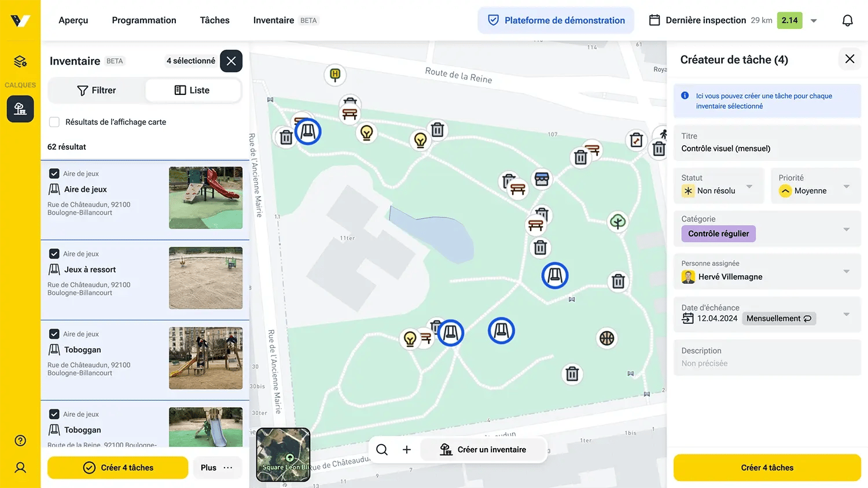Select the tree marker on the map
Screen dimensions: 868x488
click(x=617, y=221)
